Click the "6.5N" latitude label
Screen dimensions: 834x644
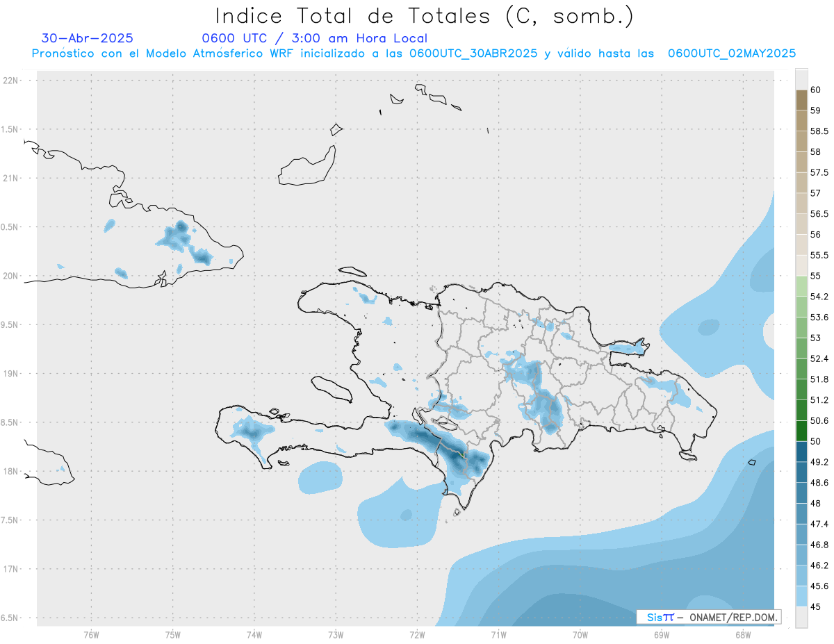[10, 618]
